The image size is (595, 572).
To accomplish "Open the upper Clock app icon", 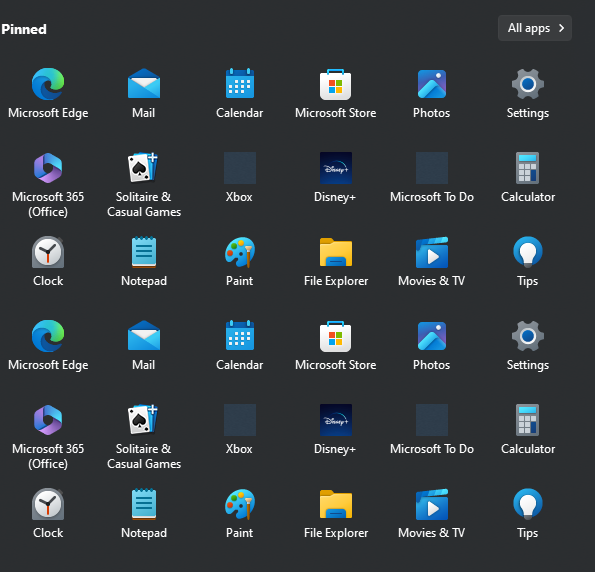I will point(48,252).
